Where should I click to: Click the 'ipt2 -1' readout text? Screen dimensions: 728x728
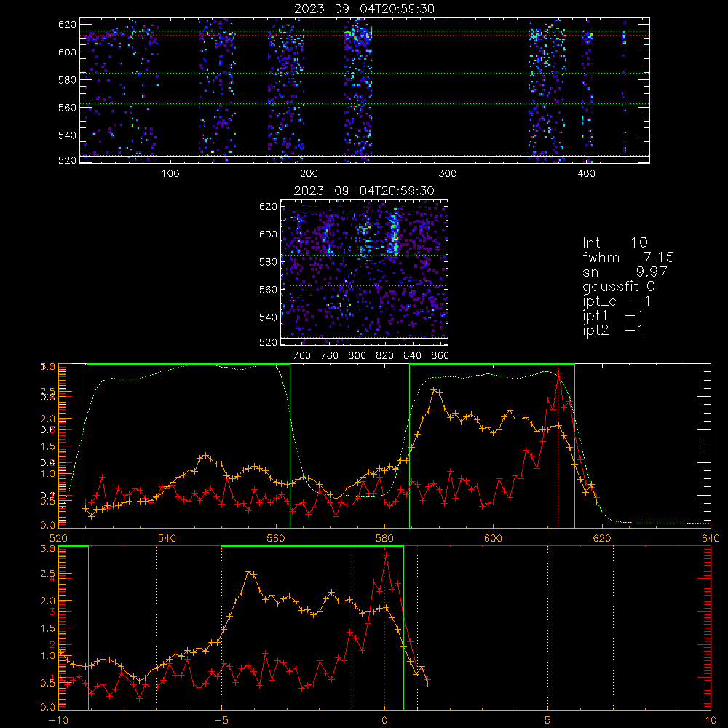[612, 331]
